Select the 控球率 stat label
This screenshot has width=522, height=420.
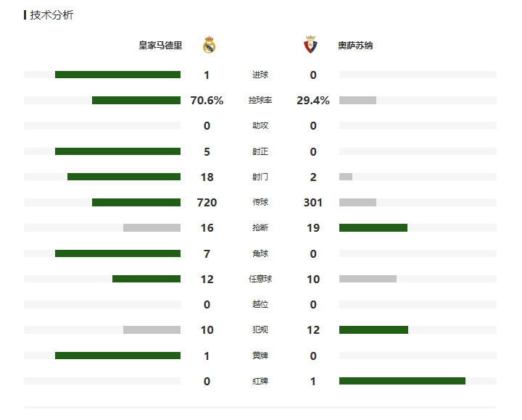point(260,100)
